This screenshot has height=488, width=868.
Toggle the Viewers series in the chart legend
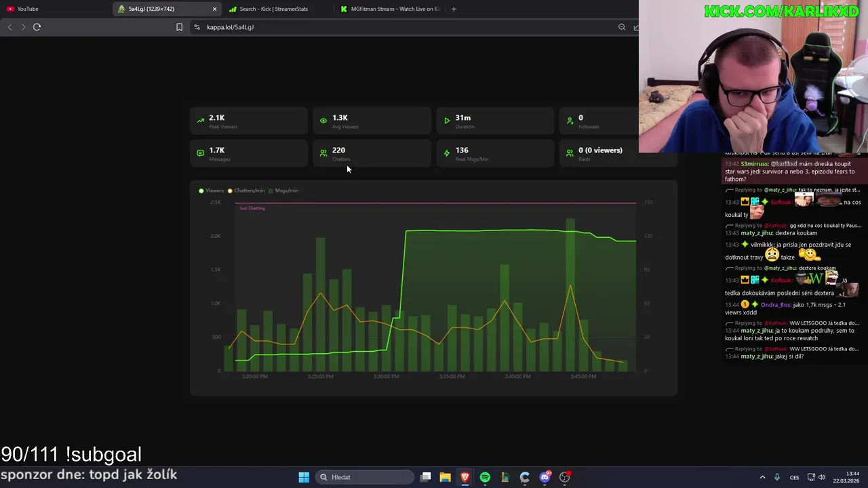coord(211,190)
